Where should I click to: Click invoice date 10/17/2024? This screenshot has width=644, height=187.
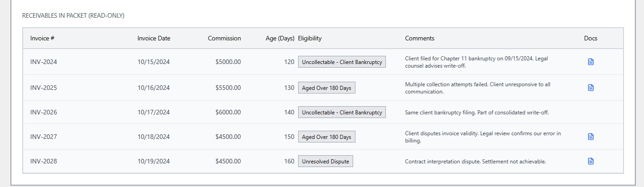click(154, 112)
